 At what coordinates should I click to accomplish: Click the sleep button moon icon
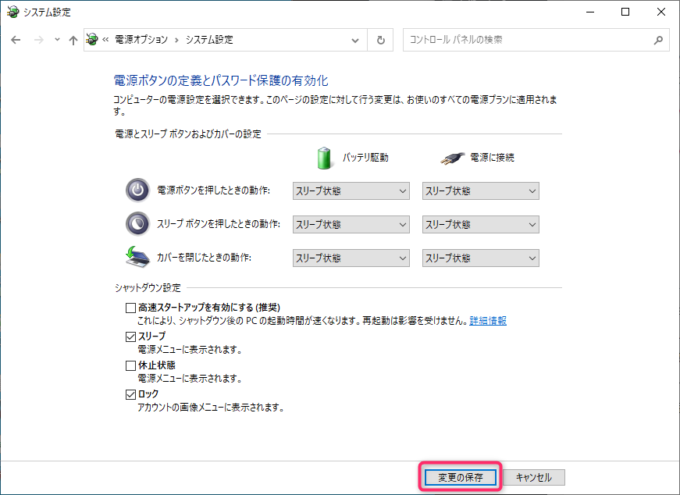pos(137,223)
